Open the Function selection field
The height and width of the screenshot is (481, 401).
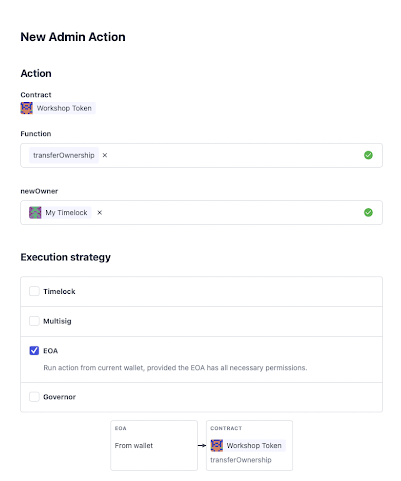click(201, 155)
